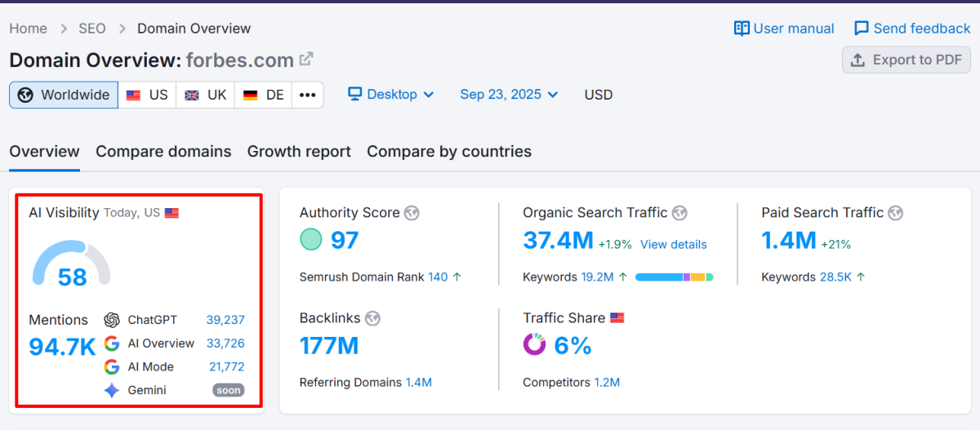The height and width of the screenshot is (430, 980).
Task: Select the US database button
Action: (147, 95)
